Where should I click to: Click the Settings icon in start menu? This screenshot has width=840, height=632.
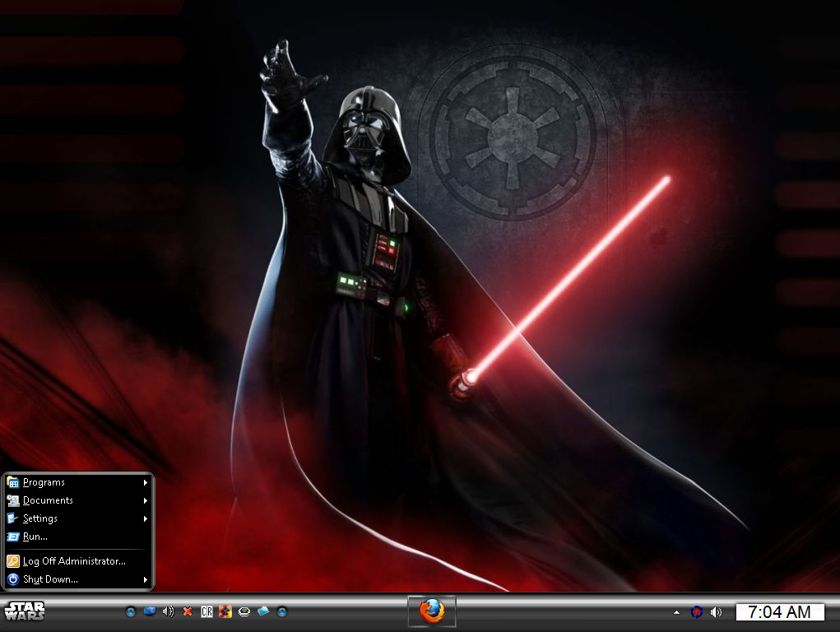tap(13, 518)
